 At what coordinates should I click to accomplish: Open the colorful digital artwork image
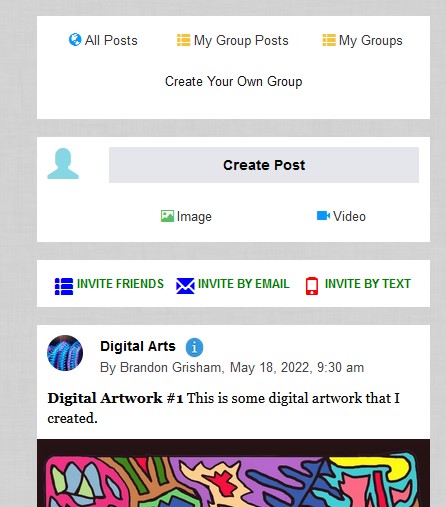tap(233, 473)
